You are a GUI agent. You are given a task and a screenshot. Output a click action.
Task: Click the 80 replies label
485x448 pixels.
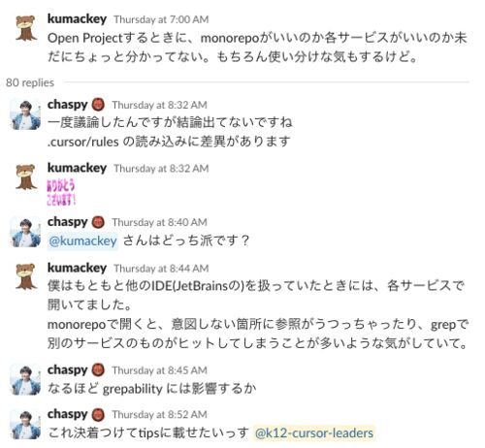[x=30, y=82]
